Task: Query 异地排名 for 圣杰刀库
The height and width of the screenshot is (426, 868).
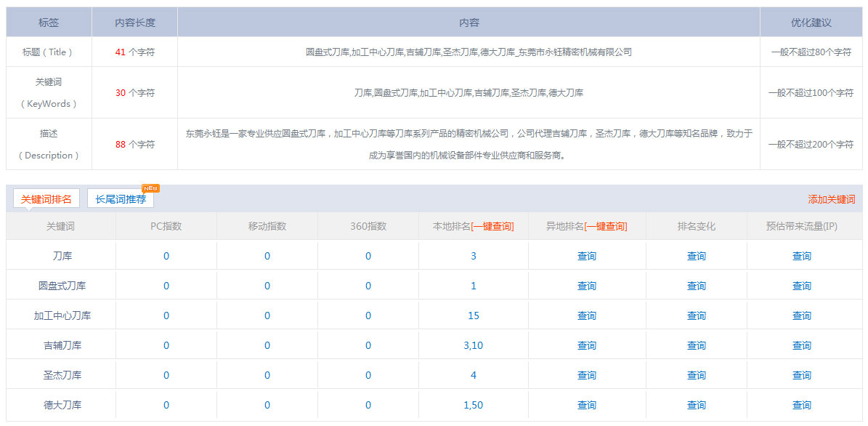Action: (x=587, y=375)
